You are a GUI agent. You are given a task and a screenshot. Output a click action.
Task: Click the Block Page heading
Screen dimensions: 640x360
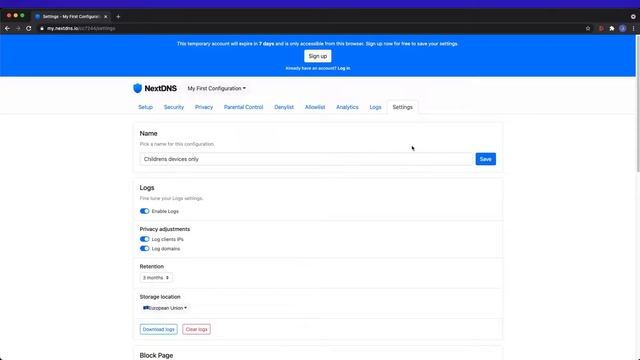[x=156, y=355]
